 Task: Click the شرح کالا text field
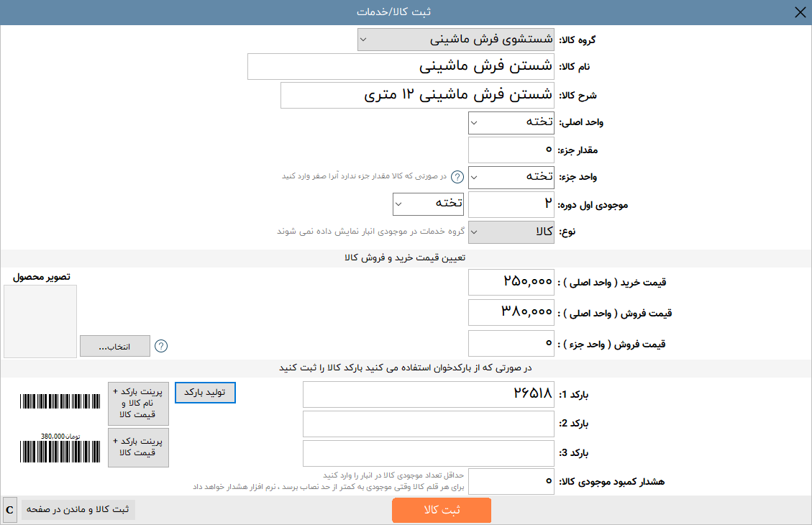(417, 95)
